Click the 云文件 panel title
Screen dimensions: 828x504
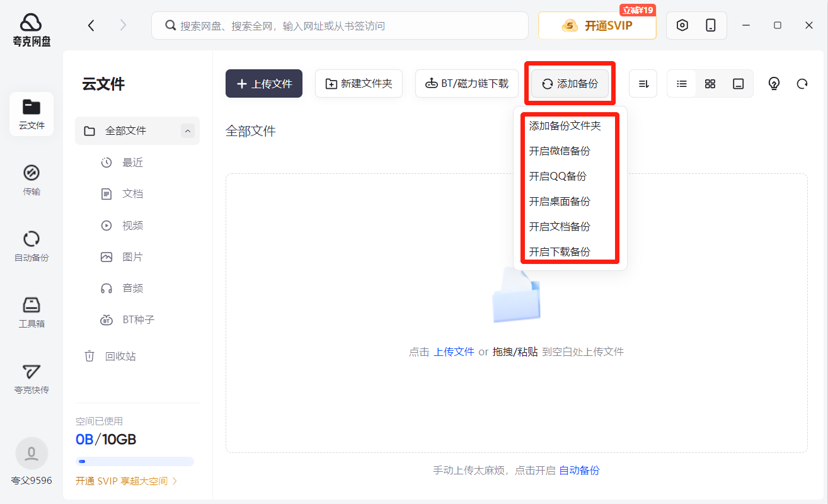103,84
